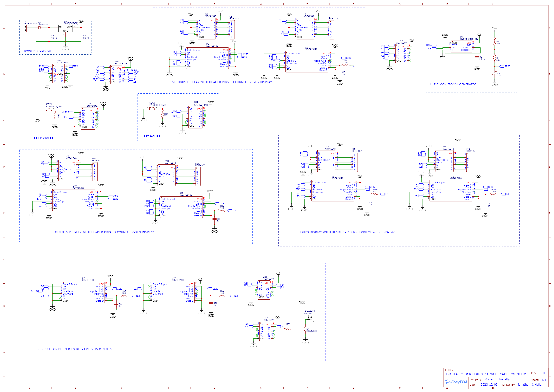Viewport: 554px width, 392px height.
Task: Select the U14 XD74LS04 inverter chip
Action: 59,74
